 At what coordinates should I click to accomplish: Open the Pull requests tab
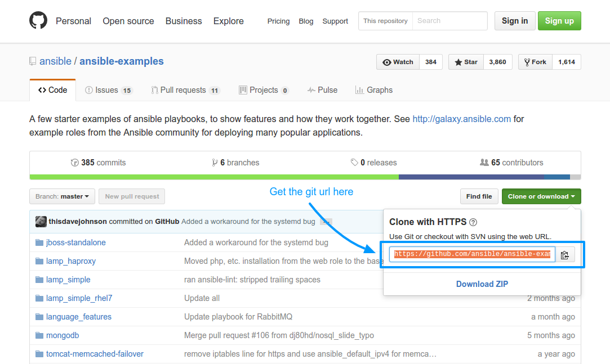(x=185, y=90)
